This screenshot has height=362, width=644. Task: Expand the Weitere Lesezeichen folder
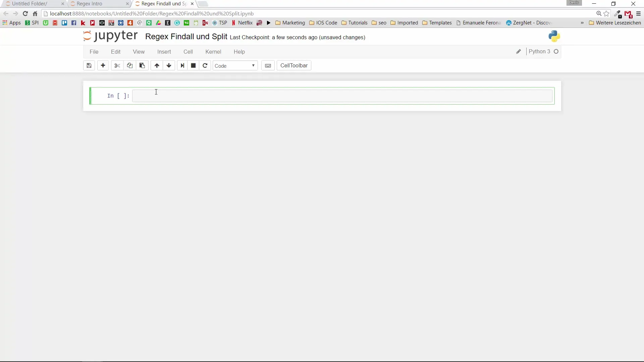click(615, 23)
